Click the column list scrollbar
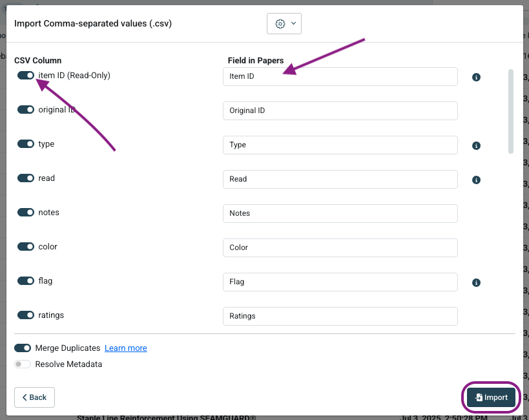Viewport: 529px width, 420px height. 511,111
